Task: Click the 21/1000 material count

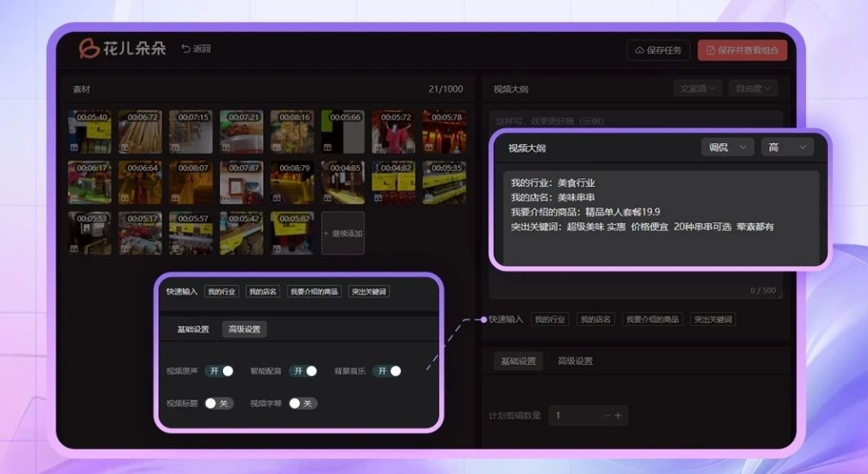Action: pos(446,88)
